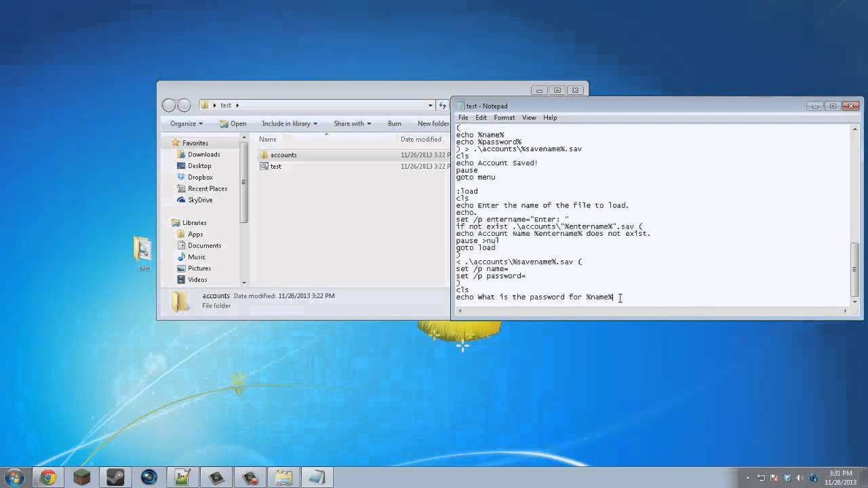The image size is (868, 488).
Task: Select the 'accounts' folder in file list
Action: (283, 155)
